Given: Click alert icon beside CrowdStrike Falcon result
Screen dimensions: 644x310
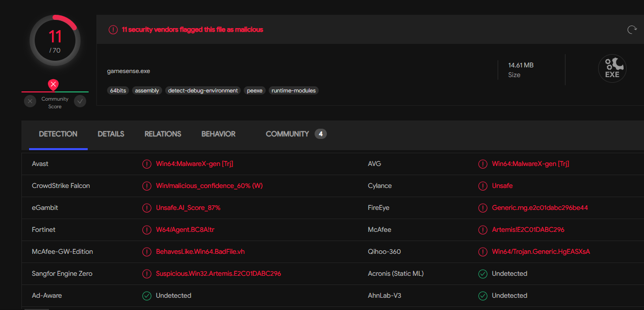Looking at the screenshot, I should tap(147, 186).
